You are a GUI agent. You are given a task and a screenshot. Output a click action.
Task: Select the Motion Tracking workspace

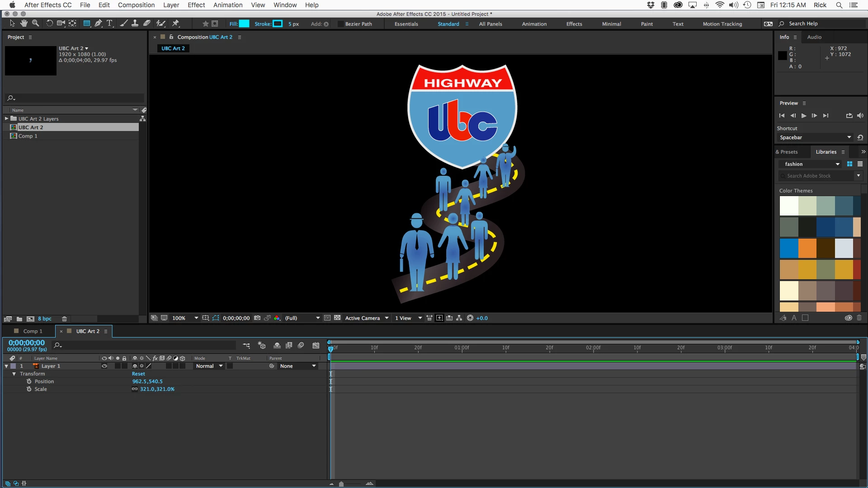722,24
